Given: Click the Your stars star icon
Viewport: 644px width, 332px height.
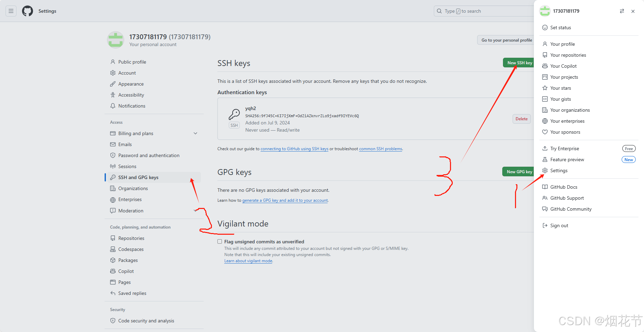Looking at the screenshot, I should (x=545, y=88).
